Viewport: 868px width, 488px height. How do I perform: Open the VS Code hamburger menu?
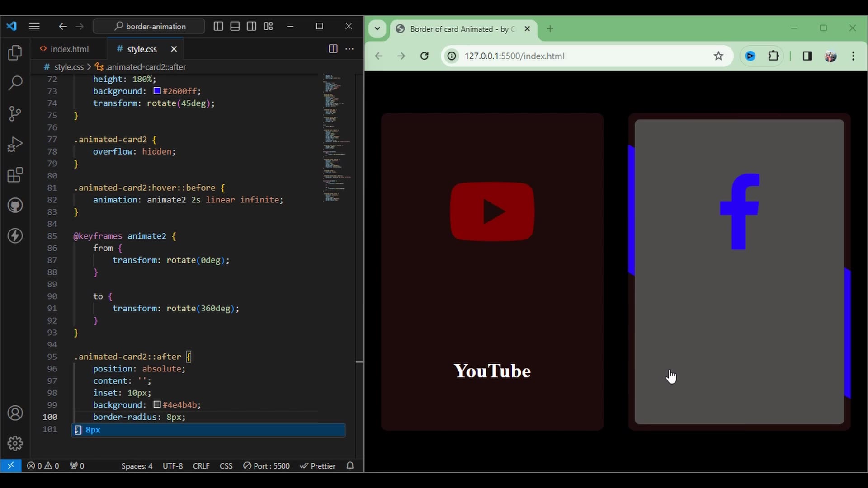tap(34, 26)
